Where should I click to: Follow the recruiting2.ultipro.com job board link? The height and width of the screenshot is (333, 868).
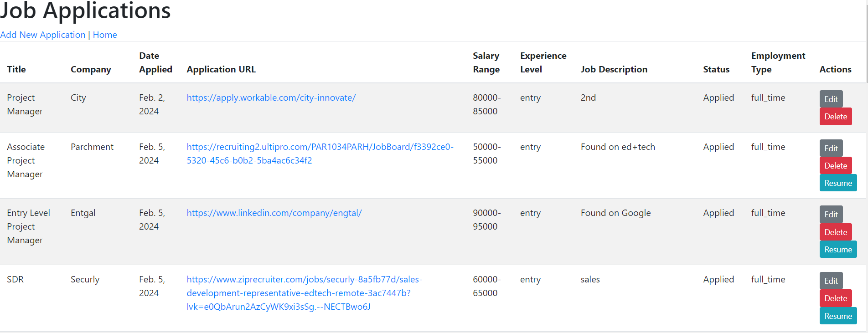coord(320,147)
